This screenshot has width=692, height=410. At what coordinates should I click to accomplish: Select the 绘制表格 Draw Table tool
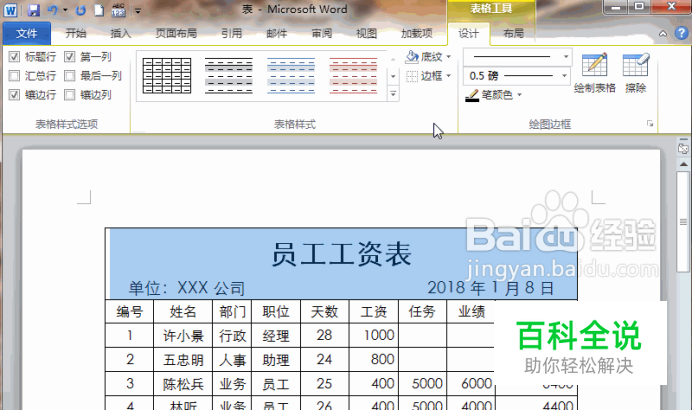[594, 72]
